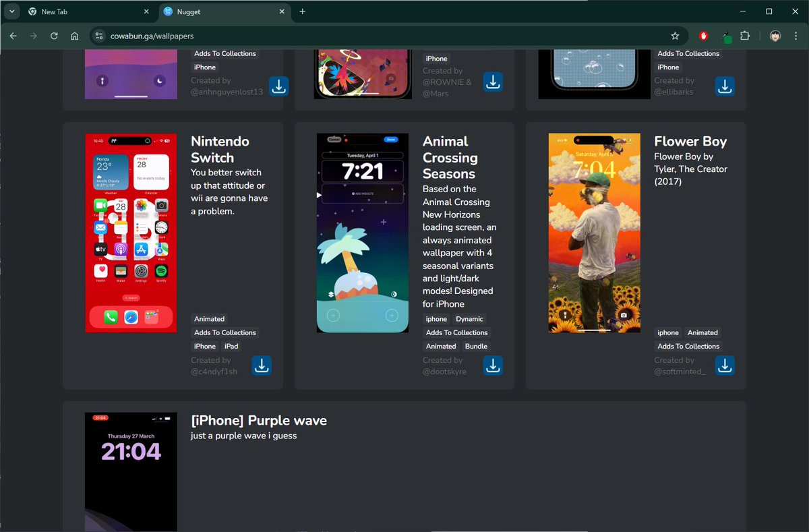
Task: Close the Nugget tab
Action: pyautogui.click(x=282, y=11)
